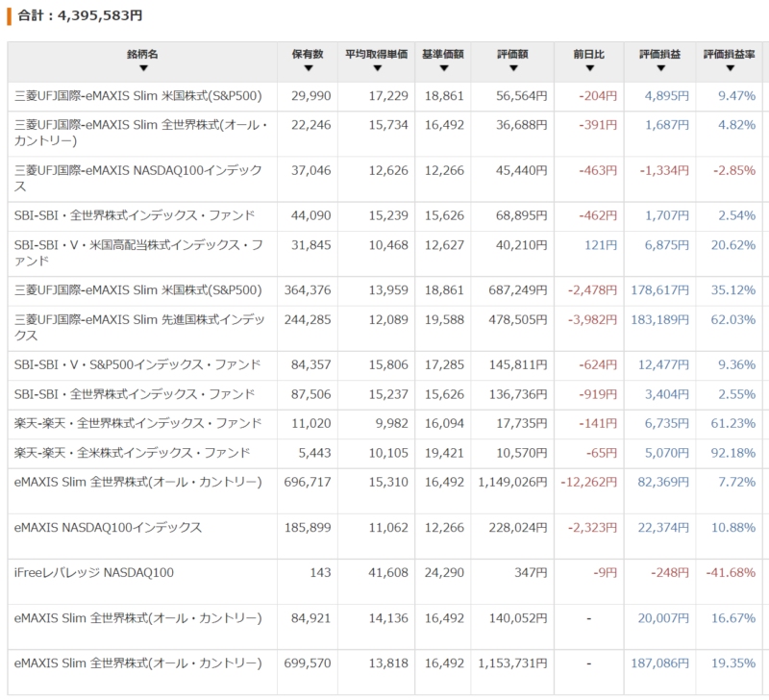The width and height of the screenshot is (769, 700).
Task: Click 評価損益率 value -41.68%
Action: [731, 573]
